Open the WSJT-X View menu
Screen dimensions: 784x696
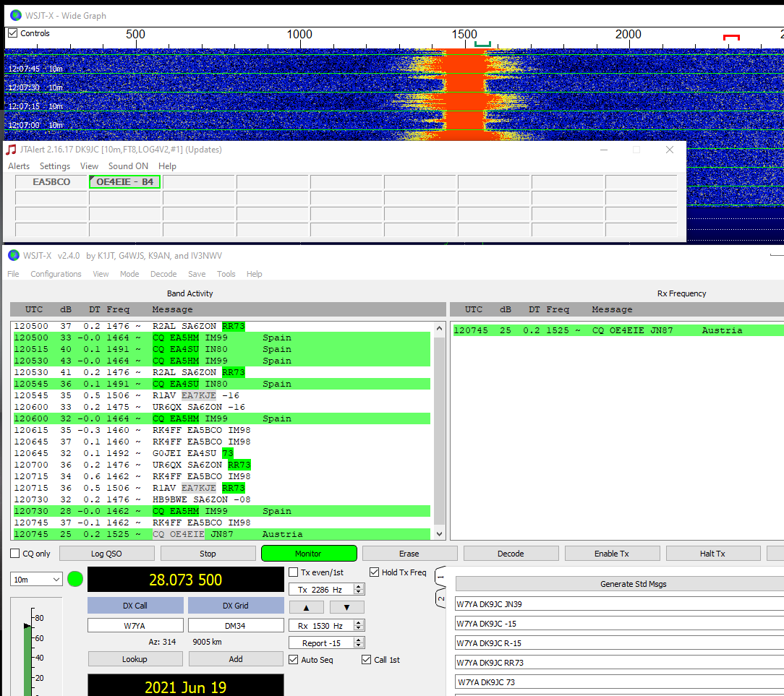pos(101,274)
